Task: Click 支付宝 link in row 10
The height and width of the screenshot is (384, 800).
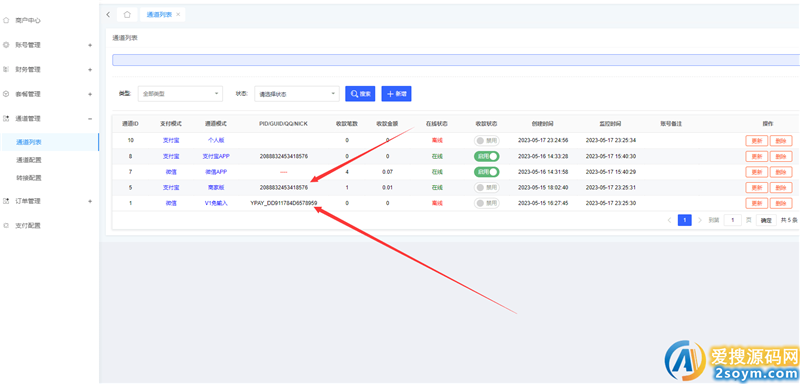Action: click(171, 140)
